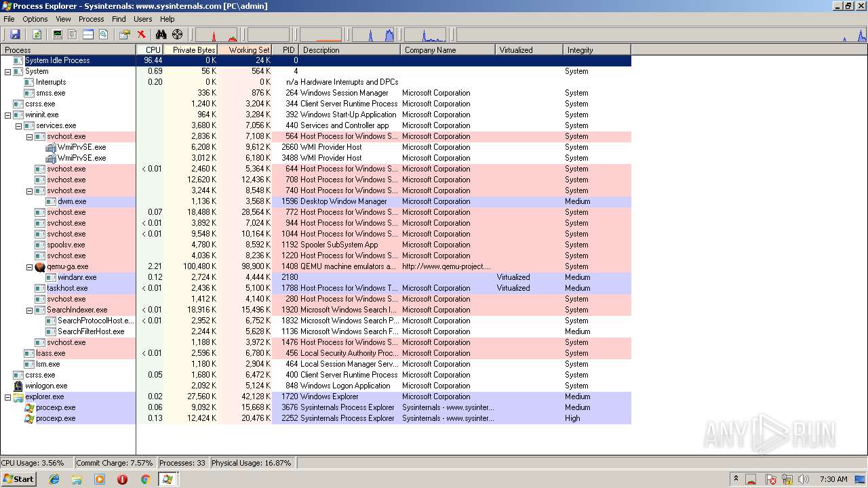The height and width of the screenshot is (488, 868).
Task: Show hidden tray icons arrow
Action: click(736, 479)
